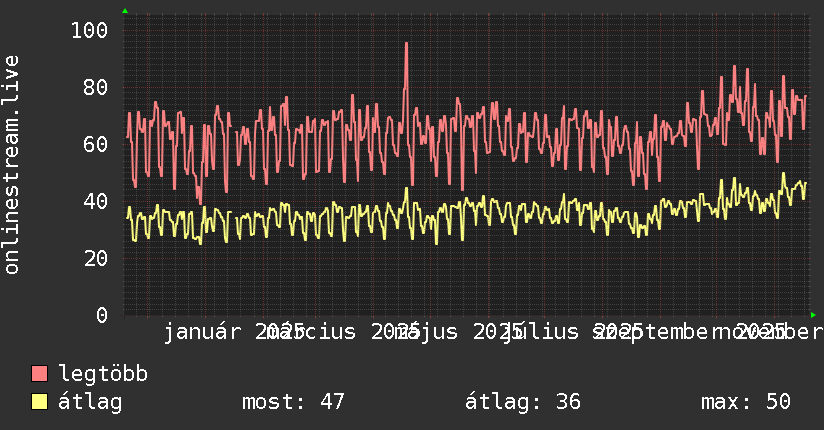Click the yellow line's peak near 50
Viewport: 824px width, 430px height.
tap(784, 173)
